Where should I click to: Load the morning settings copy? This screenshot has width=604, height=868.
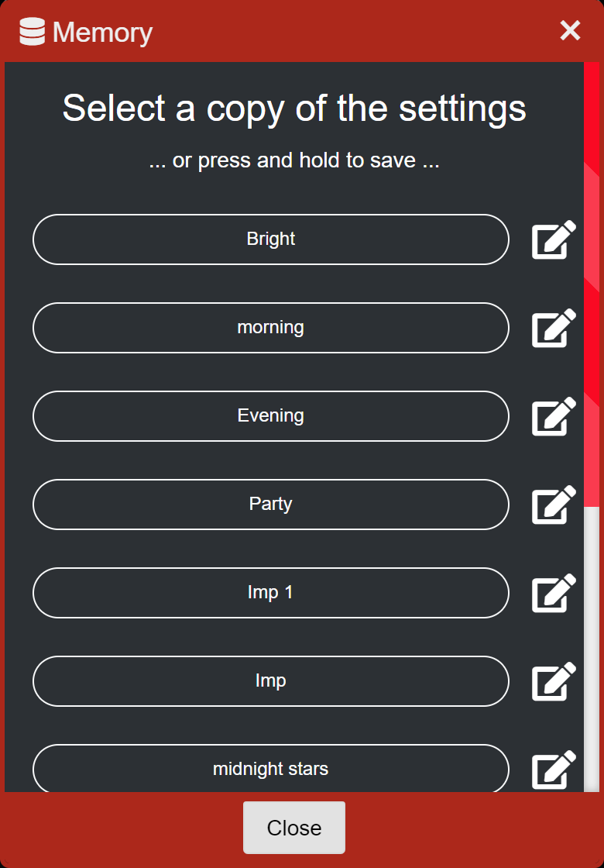270,328
